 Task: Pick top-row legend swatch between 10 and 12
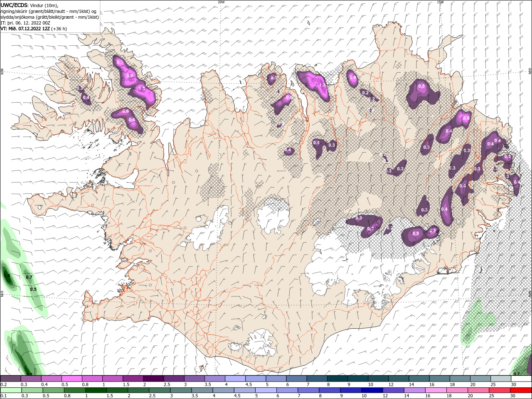[x=377, y=379]
